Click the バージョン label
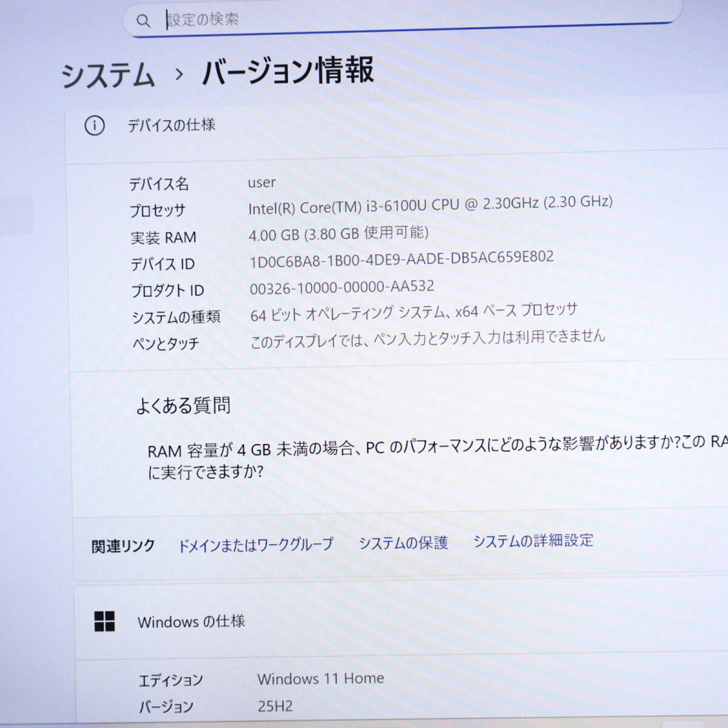 point(166,707)
